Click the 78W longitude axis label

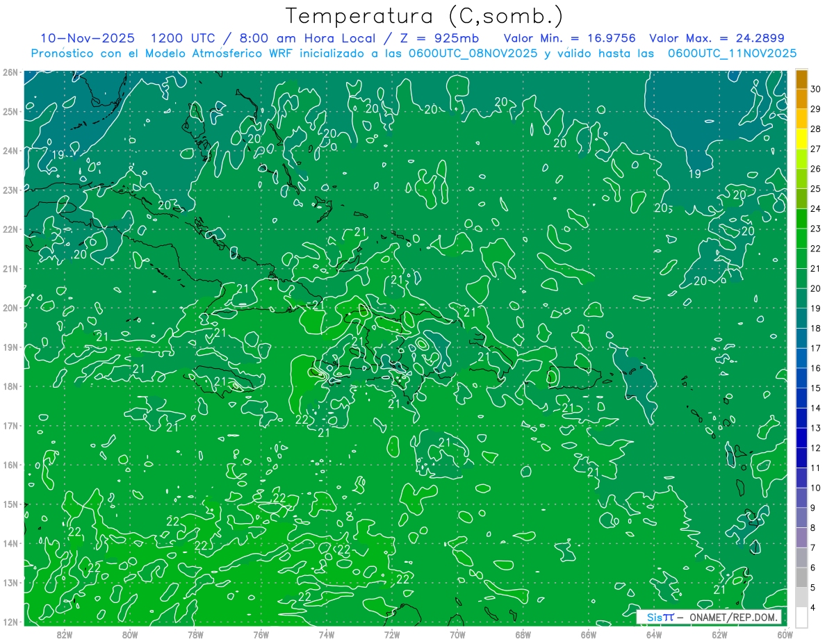tap(195, 634)
